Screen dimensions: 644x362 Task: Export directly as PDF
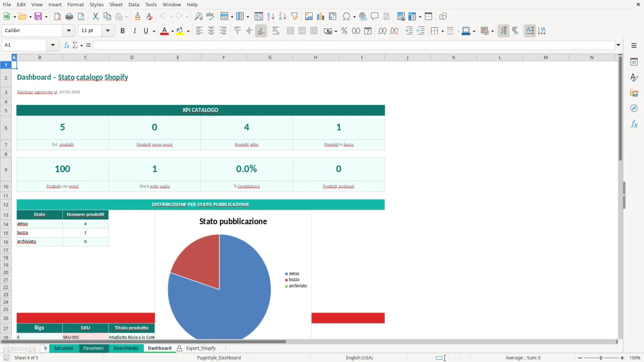click(x=57, y=17)
